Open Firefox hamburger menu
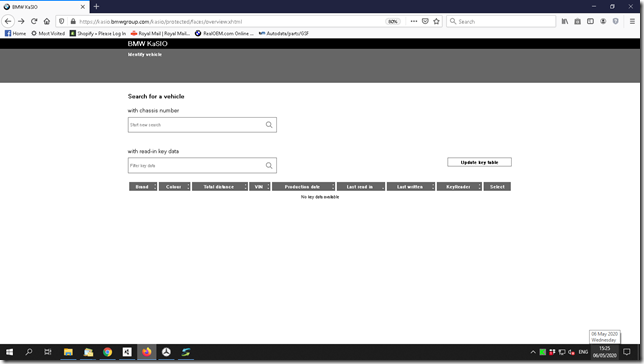Screen dimensions: 644x364 [632, 21]
